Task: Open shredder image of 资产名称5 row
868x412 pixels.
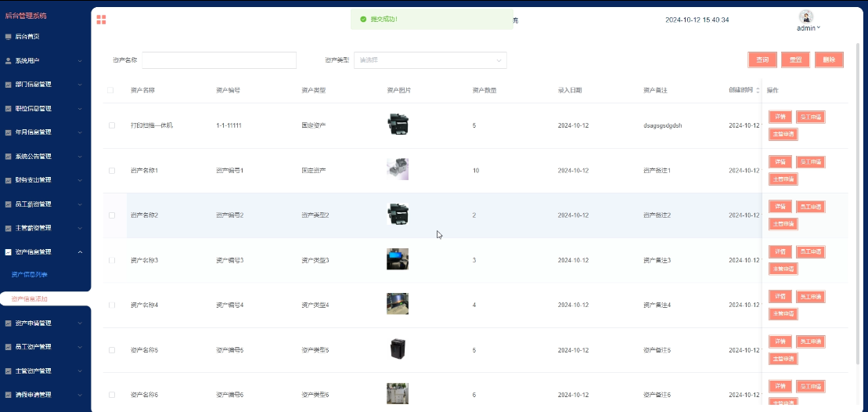Action: 398,349
